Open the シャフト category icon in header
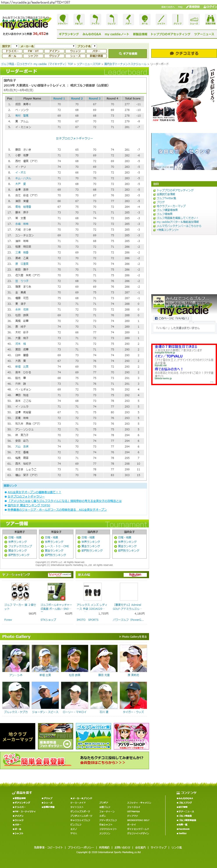This screenshot has width=217, height=868. [x=161, y=20]
